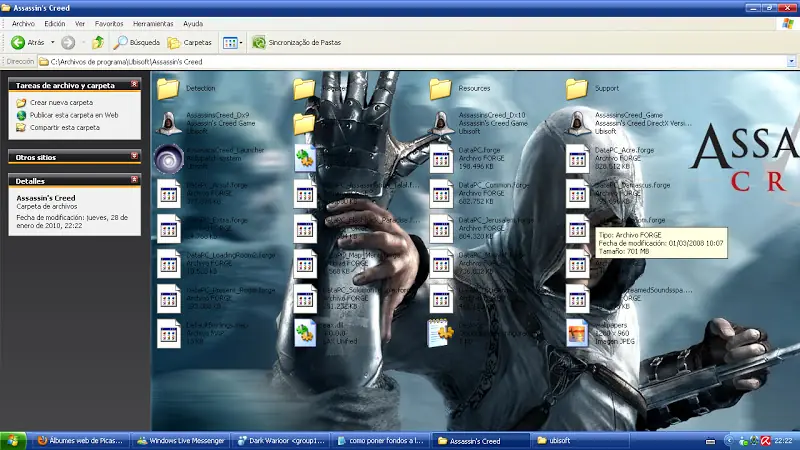Select the DataPC_Solomon forge file icon
The image size is (800, 450).
pyautogui.click(x=305, y=298)
